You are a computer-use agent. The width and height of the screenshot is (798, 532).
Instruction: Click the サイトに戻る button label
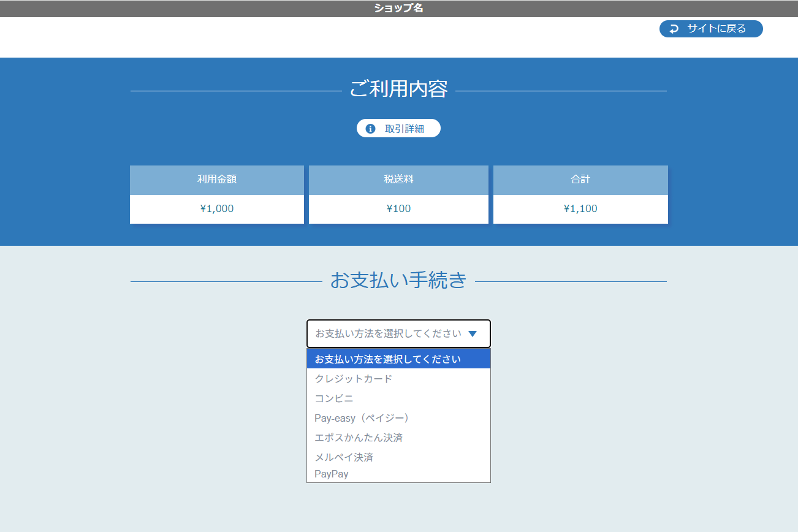[716, 29]
